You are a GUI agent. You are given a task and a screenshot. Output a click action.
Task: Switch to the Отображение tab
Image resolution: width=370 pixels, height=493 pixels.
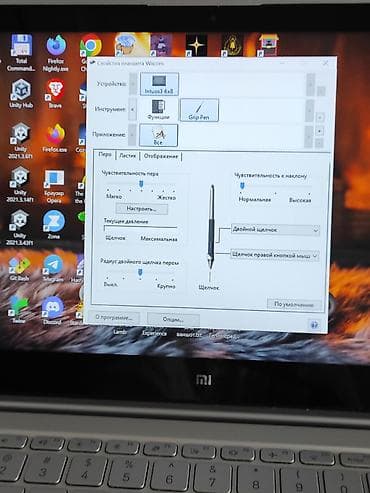(x=161, y=156)
